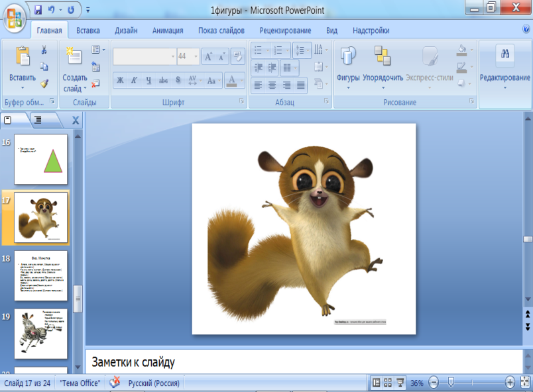Open the Показ слайдов tab

[x=221, y=30]
